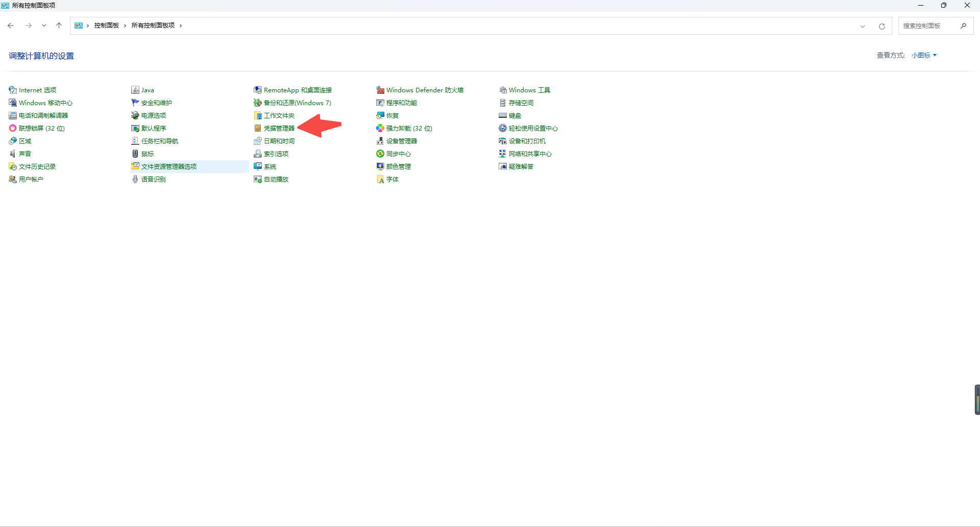
Task: Open the Java control panel icon
Action: pyautogui.click(x=135, y=90)
